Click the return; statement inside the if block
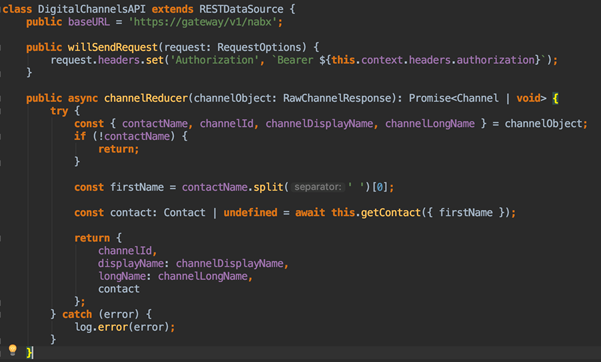Image resolution: width=601 pixels, height=362 pixels. tap(118, 149)
